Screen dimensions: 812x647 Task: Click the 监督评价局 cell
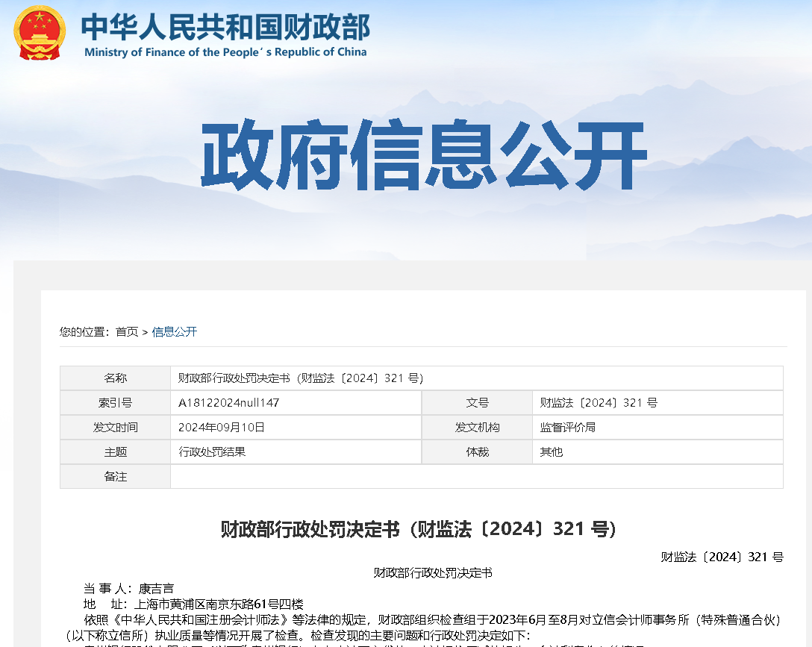658,428
